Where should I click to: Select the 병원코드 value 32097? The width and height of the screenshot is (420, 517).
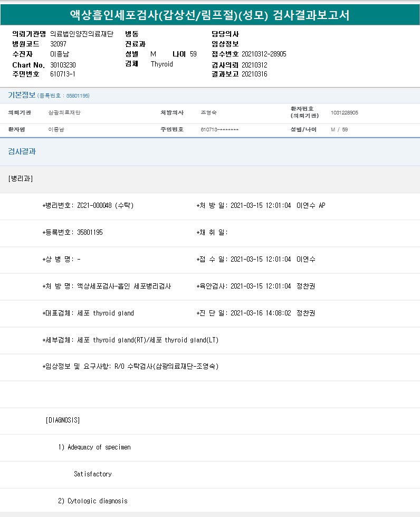coord(58,44)
